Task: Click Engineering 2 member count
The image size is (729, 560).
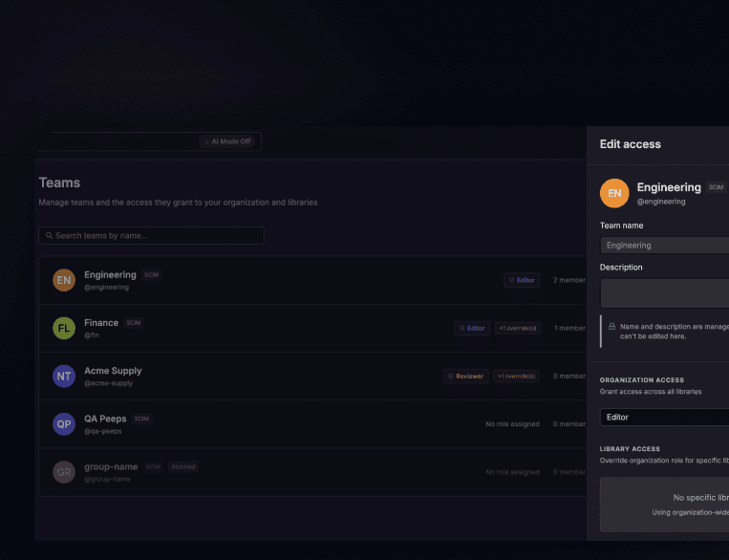Action: 569,280
